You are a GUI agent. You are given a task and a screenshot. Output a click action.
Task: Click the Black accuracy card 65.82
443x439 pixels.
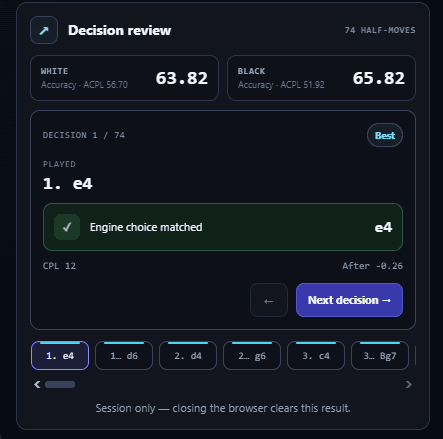point(321,78)
